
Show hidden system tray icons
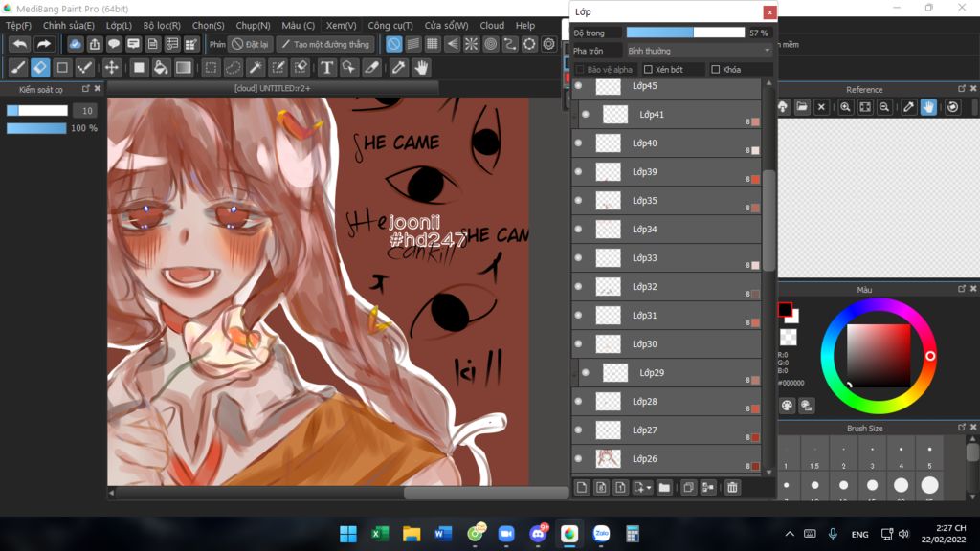[790, 534]
